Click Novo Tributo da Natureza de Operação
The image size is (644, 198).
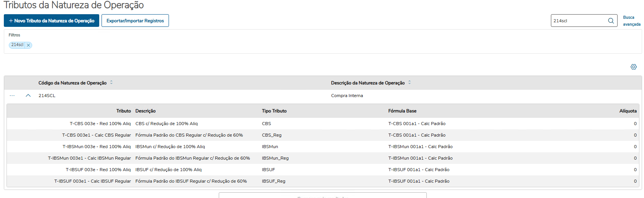pos(52,21)
